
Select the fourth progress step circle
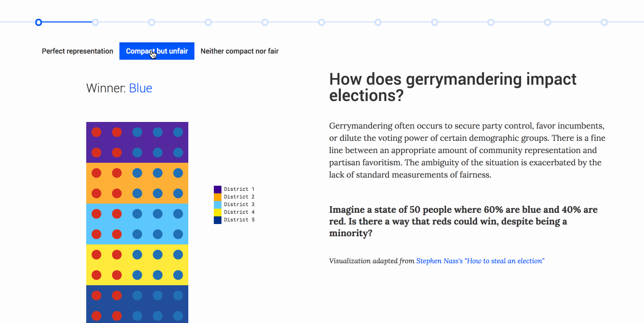[208, 22]
